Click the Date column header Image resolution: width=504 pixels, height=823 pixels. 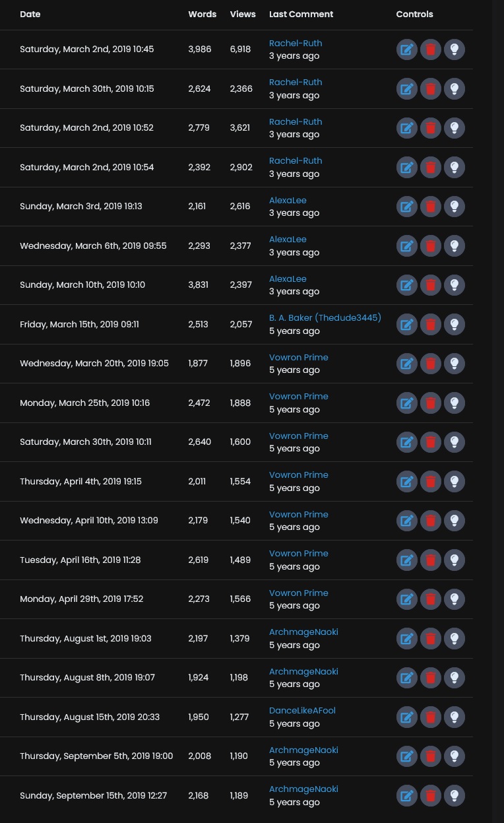click(30, 14)
